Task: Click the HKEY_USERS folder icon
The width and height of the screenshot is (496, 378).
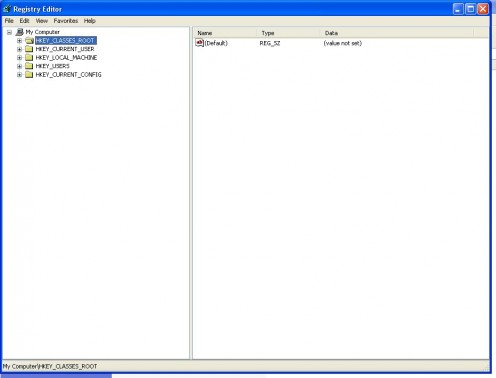Action: point(29,66)
